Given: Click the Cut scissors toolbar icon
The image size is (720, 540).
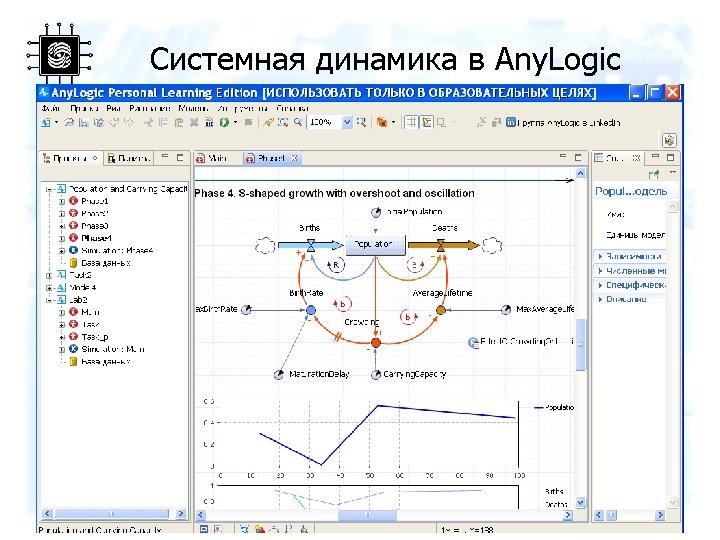Looking at the screenshot, I should [x=148, y=123].
